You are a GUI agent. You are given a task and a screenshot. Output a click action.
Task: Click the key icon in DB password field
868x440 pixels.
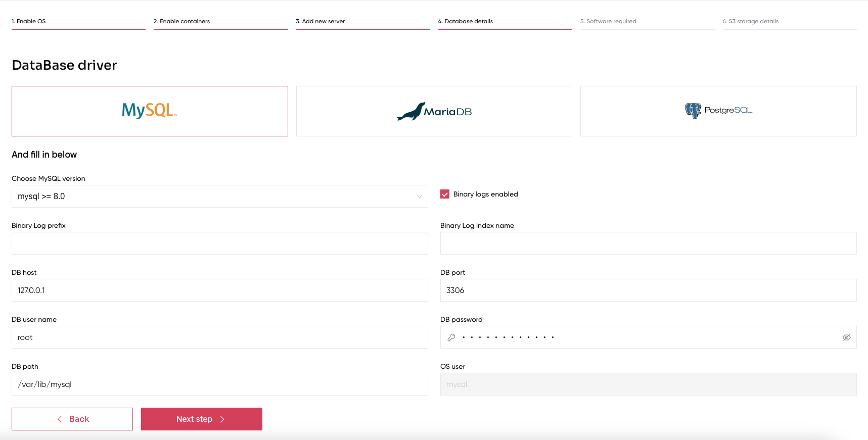pyautogui.click(x=451, y=337)
